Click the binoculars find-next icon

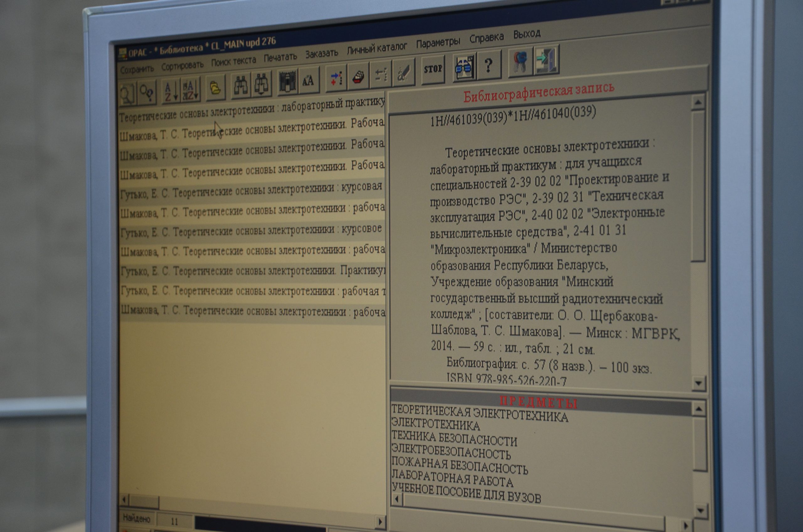click(262, 84)
